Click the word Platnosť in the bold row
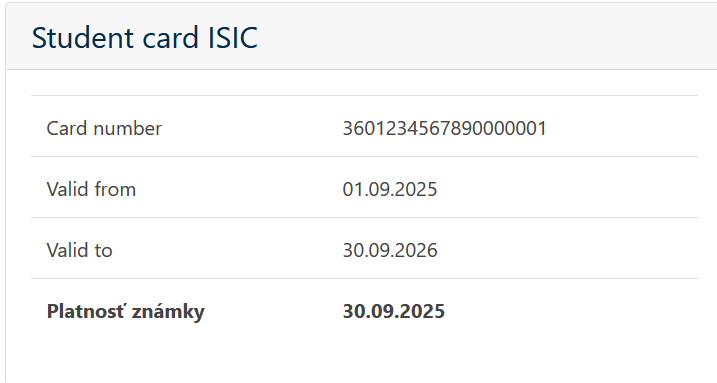The image size is (717, 383). pyautogui.click(x=85, y=312)
